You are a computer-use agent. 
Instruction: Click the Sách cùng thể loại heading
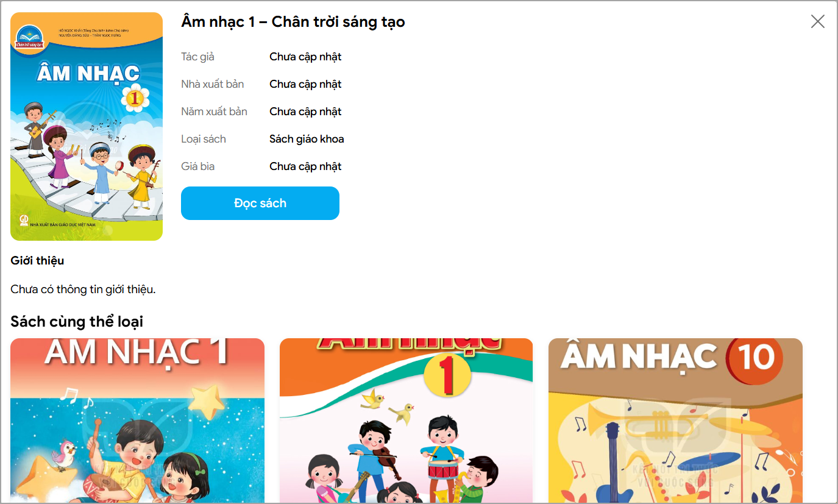77,321
